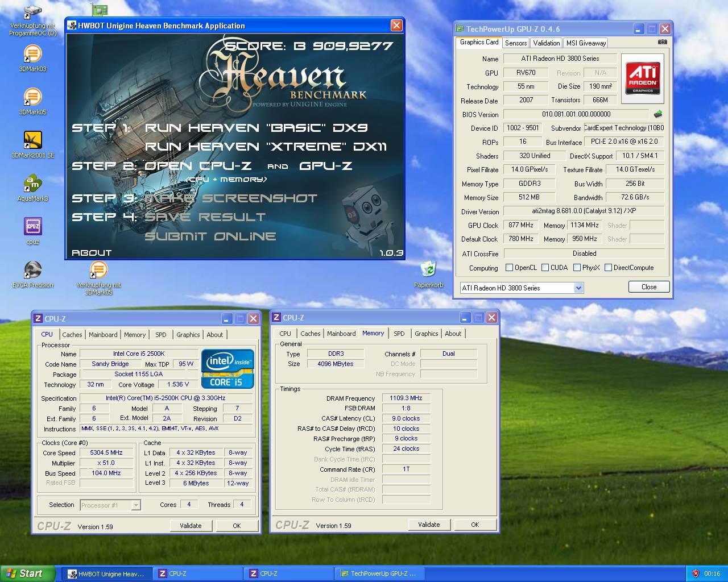The width and height of the screenshot is (728, 582).
Task: Switch to the Sensors tab in GPU-Z
Action: click(516, 43)
